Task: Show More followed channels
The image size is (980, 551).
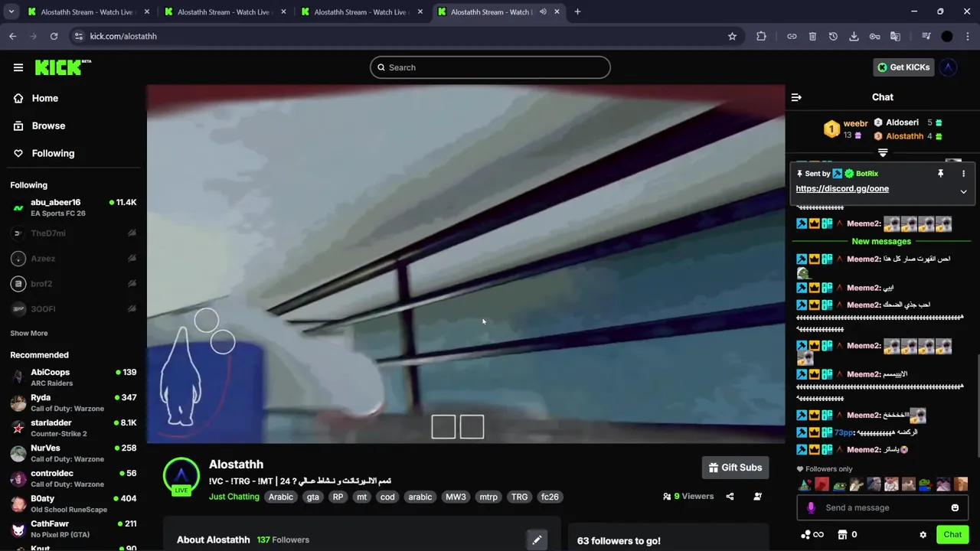Action: point(29,333)
